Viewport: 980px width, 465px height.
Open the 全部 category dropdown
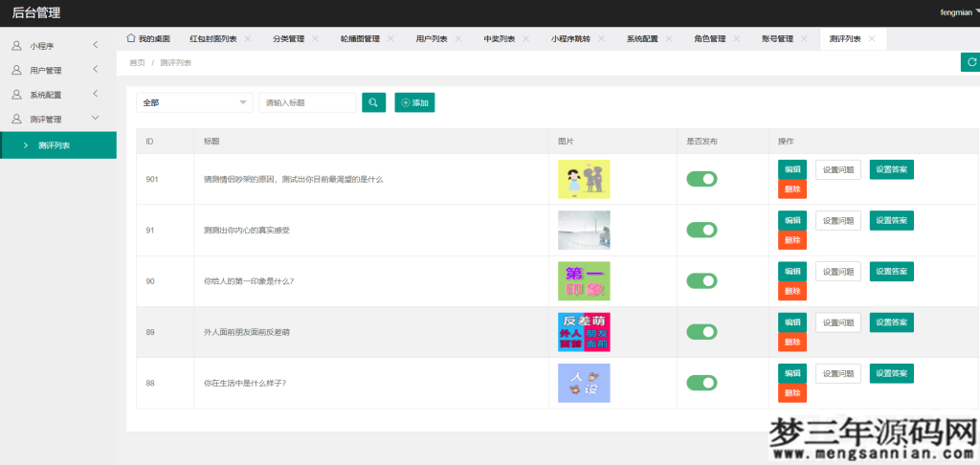[x=194, y=102]
